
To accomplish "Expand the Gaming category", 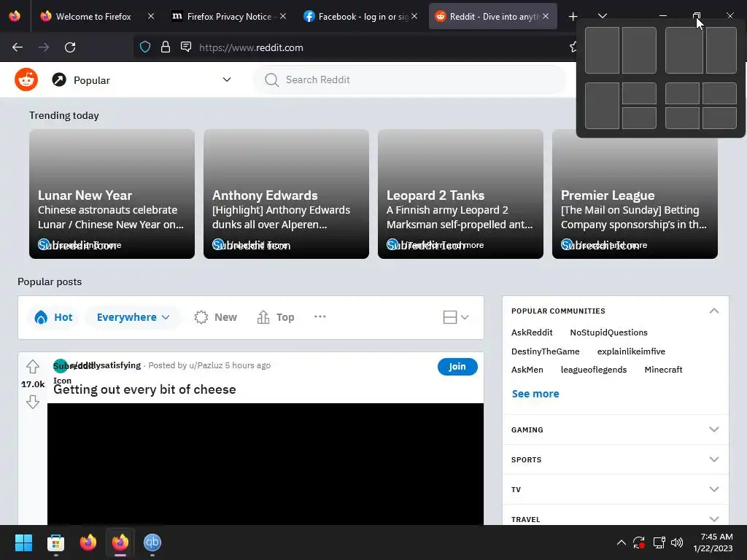I will (616, 429).
